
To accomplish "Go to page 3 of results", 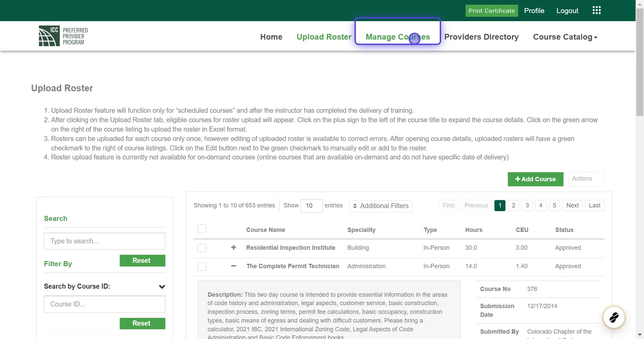I will pyautogui.click(x=527, y=205).
